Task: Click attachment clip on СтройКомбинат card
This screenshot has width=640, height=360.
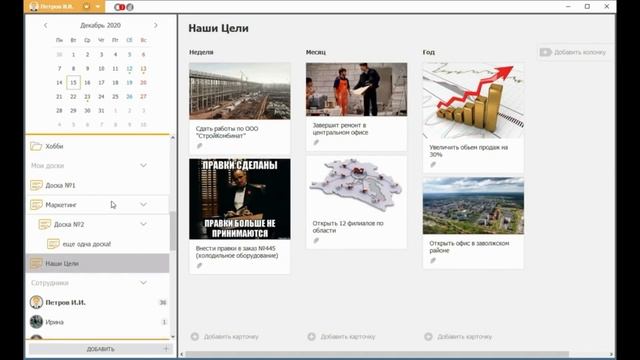Action: click(200, 146)
